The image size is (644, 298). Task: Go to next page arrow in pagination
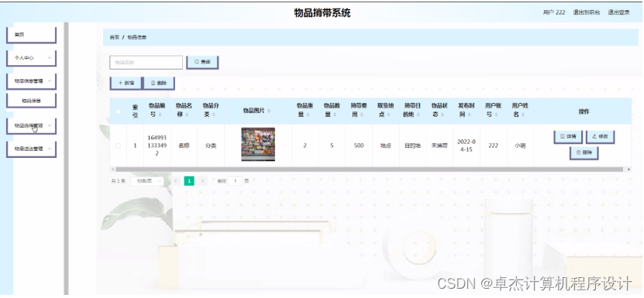click(202, 180)
